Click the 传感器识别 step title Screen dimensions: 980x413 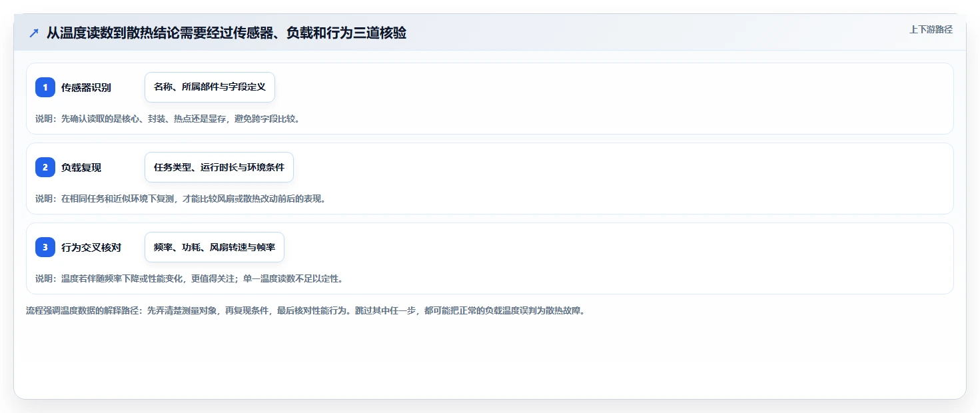[x=86, y=87]
